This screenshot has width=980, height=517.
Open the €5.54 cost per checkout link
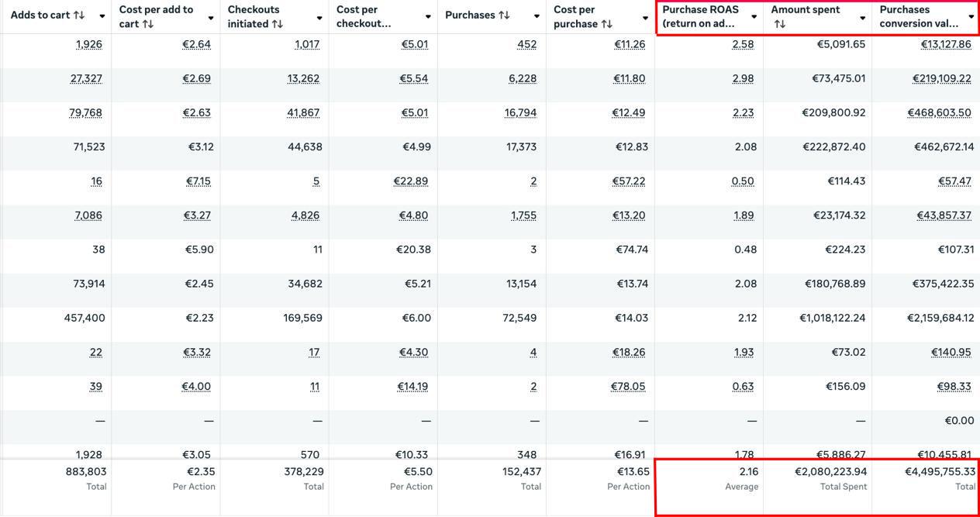coord(414,78)
